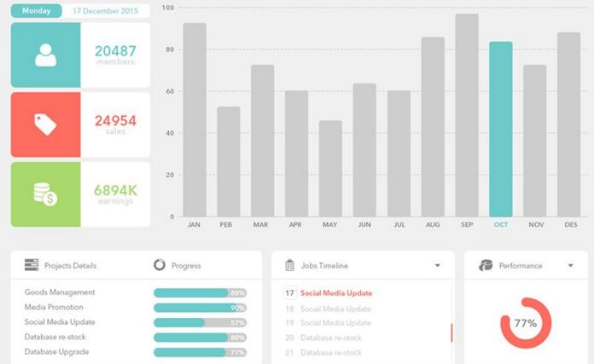Click the Progress ring icon
Screen dimensions: 594x364
click(x=160, y=265)
